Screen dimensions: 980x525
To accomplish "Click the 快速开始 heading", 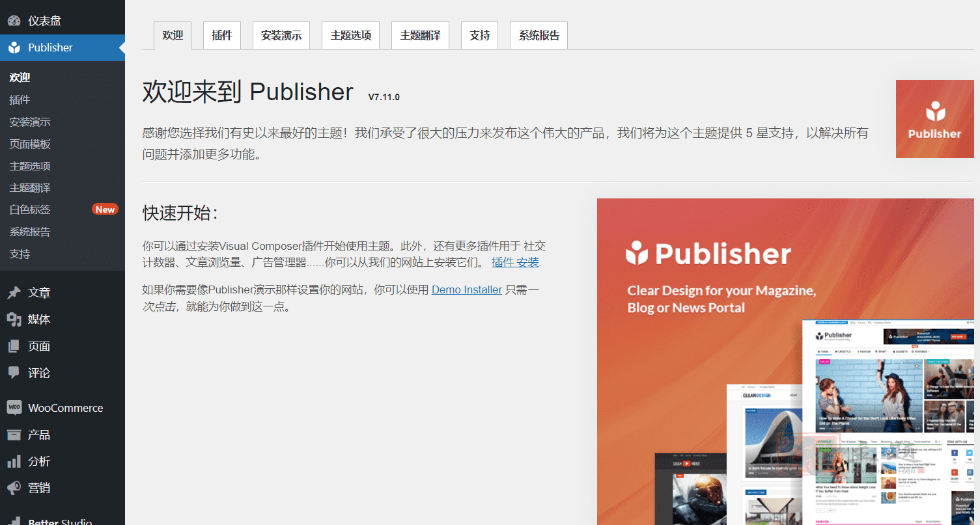I will [180, 213].
